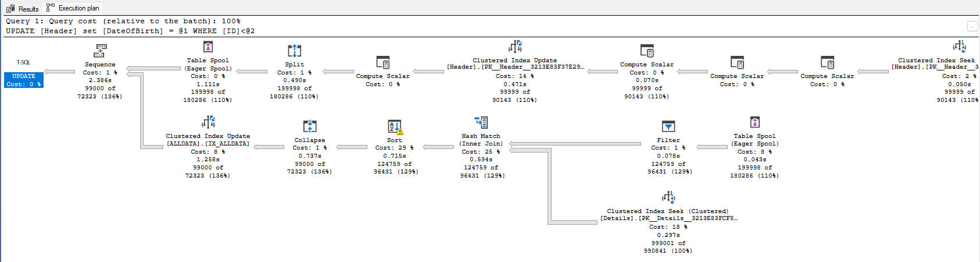Viewport: 980px width, 262px height.
Task: Click the Hash Match (Inner Join) icon
Action: (x=481, y=122)
